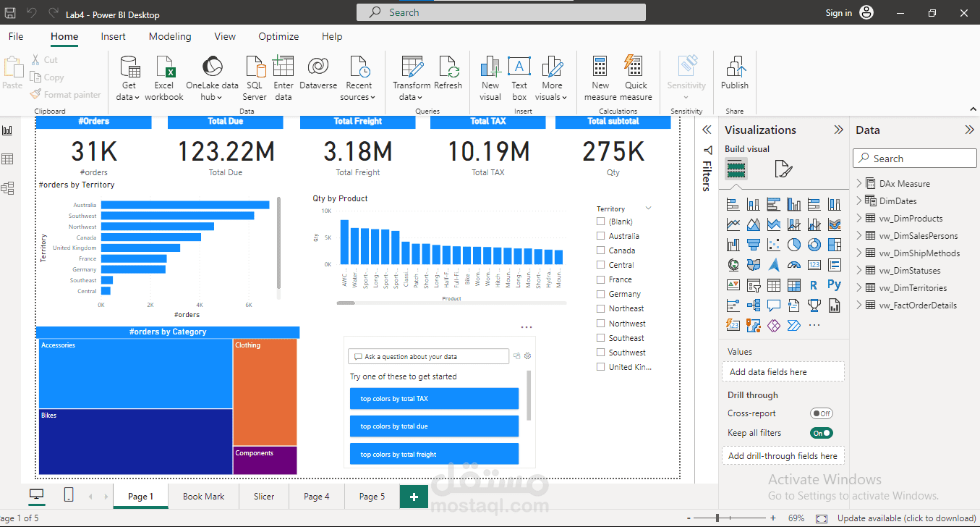Open the Territory slicer dropdown
Screen dimensions: 980x527
coord(648,208)
